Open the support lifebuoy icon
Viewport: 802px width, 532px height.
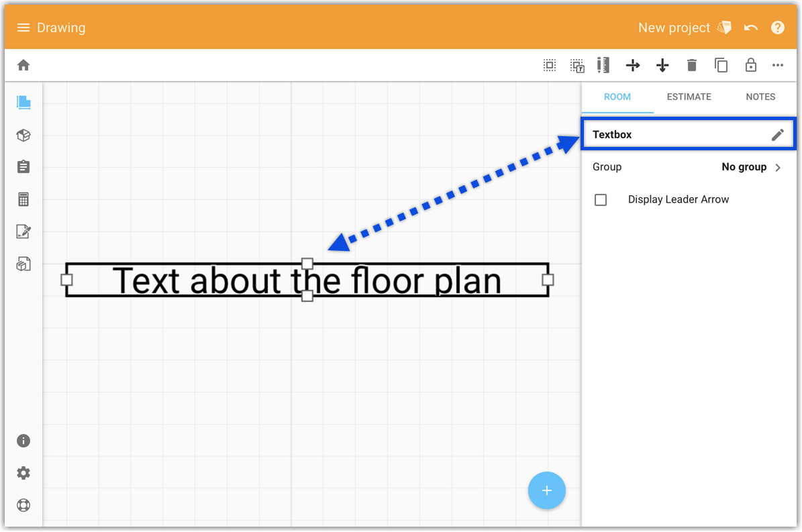click(23, 505)
